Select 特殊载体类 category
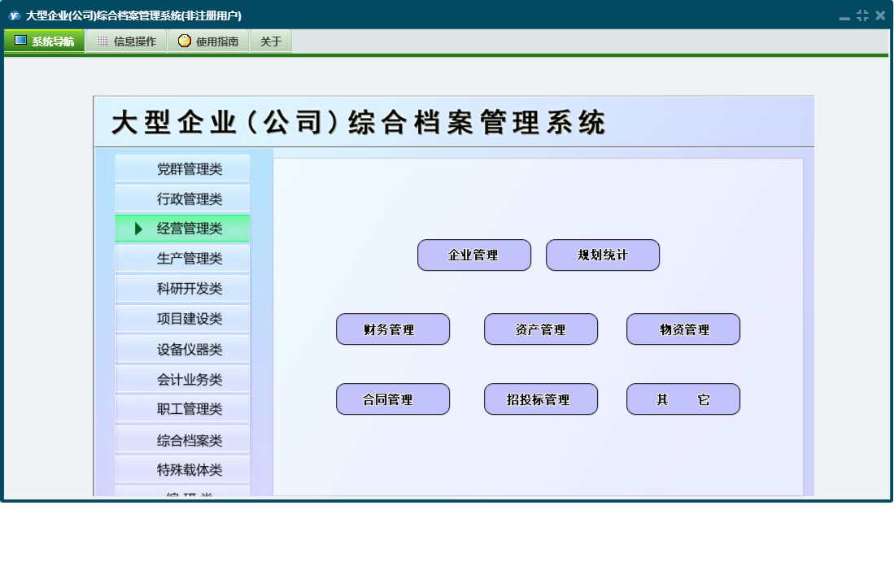Screen dimensions: 894x588 tap(182, 469)
